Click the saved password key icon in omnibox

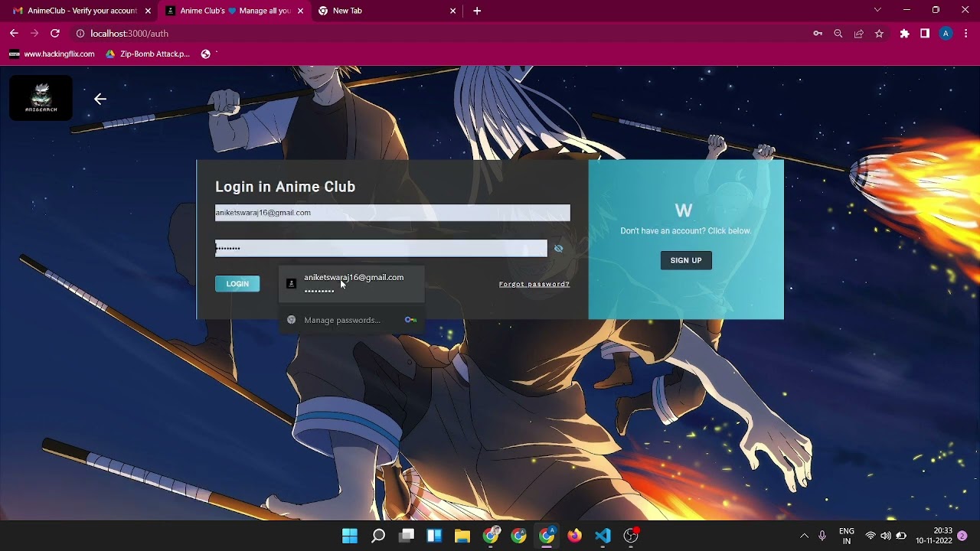point(818,34)
